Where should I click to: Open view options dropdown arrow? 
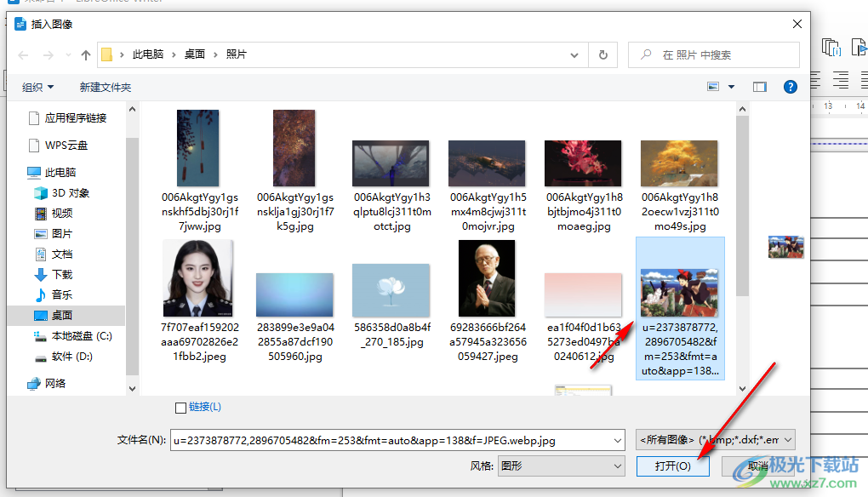(731, 86)
